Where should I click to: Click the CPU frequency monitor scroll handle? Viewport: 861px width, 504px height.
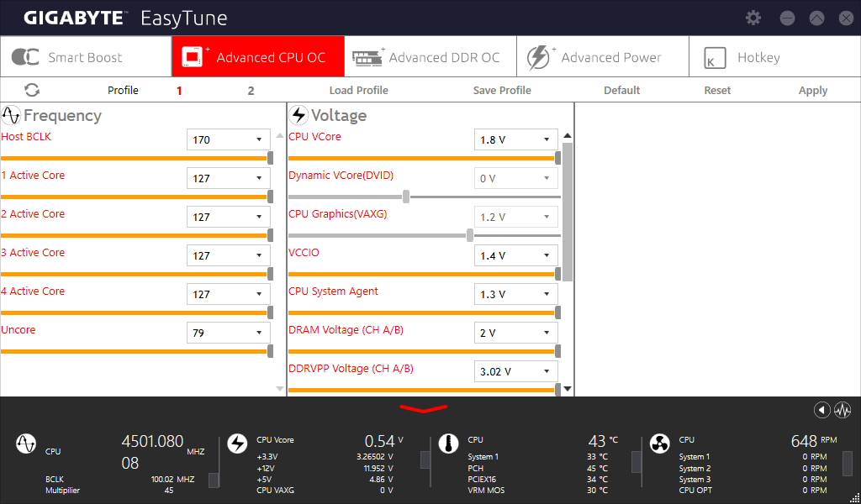tap(214, 480)
